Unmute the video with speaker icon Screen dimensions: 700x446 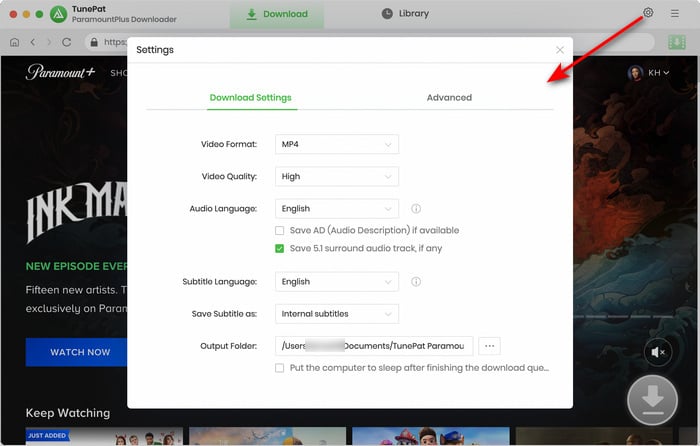658,352
